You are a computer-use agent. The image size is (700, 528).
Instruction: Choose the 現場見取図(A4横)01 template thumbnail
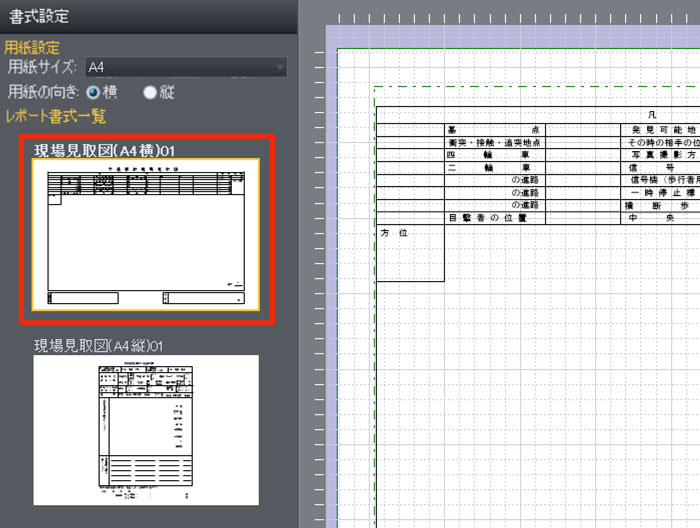tap(146, 235)
